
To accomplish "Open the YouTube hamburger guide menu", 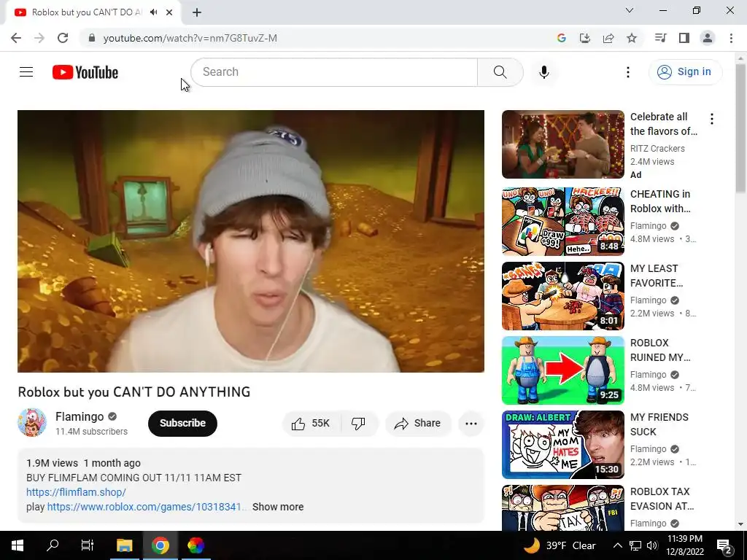I will (x=26, y=72).
